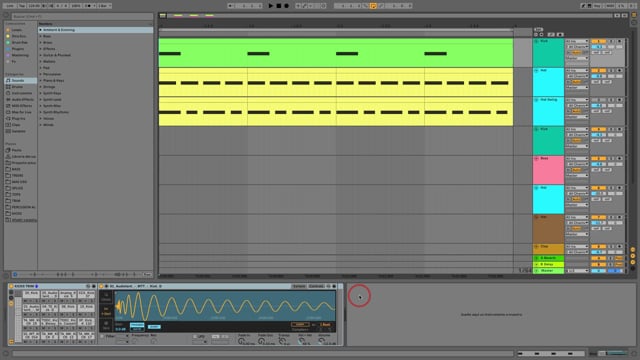Select Simpler Slice playback mode

(106, 325)
